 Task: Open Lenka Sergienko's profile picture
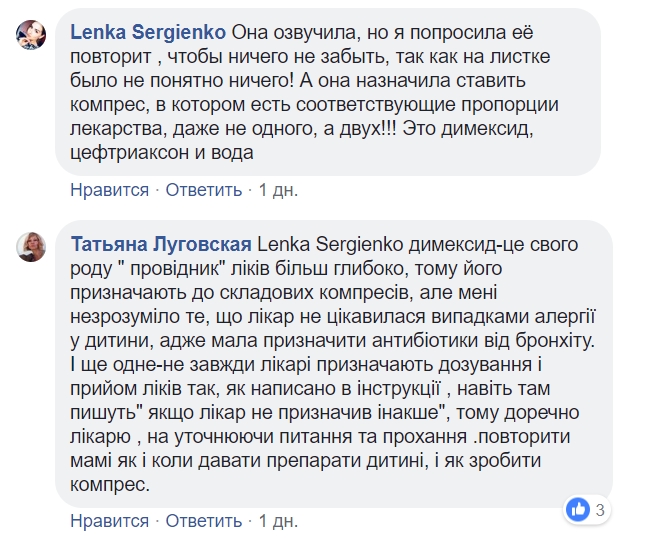[x=32, y=35]
